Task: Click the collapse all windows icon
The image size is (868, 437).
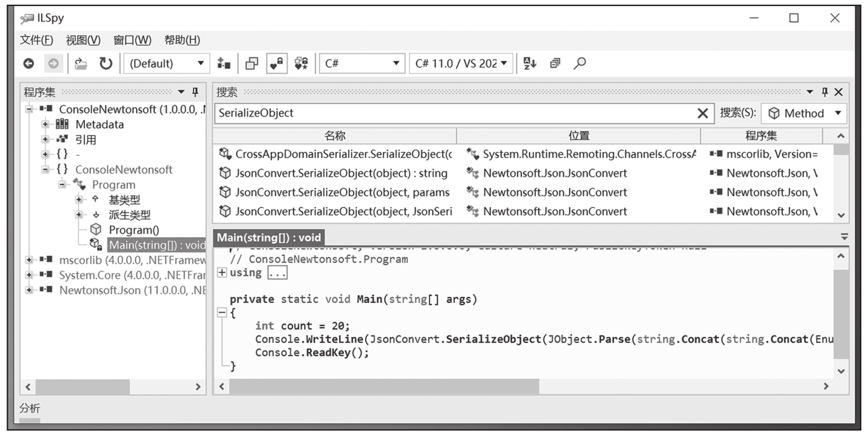Action: pos(555,63)
